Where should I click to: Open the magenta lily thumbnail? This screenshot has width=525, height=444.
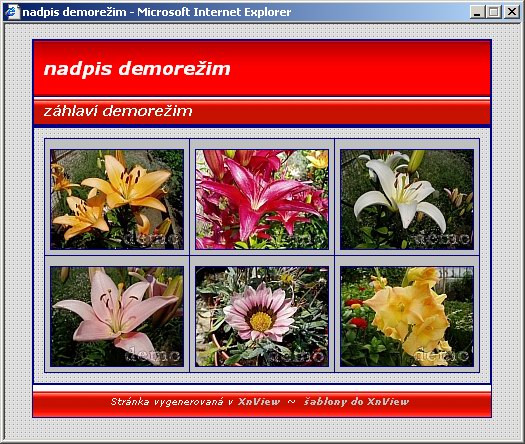point(262,199)
